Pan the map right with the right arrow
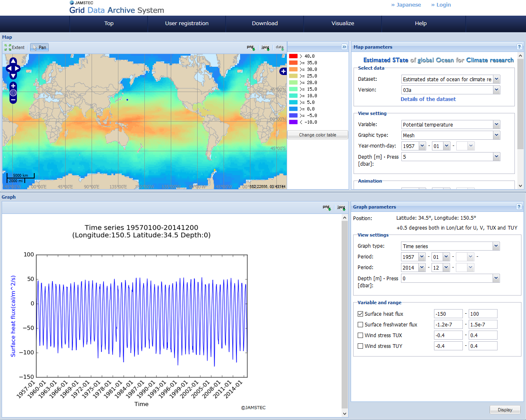 point(18,68)
